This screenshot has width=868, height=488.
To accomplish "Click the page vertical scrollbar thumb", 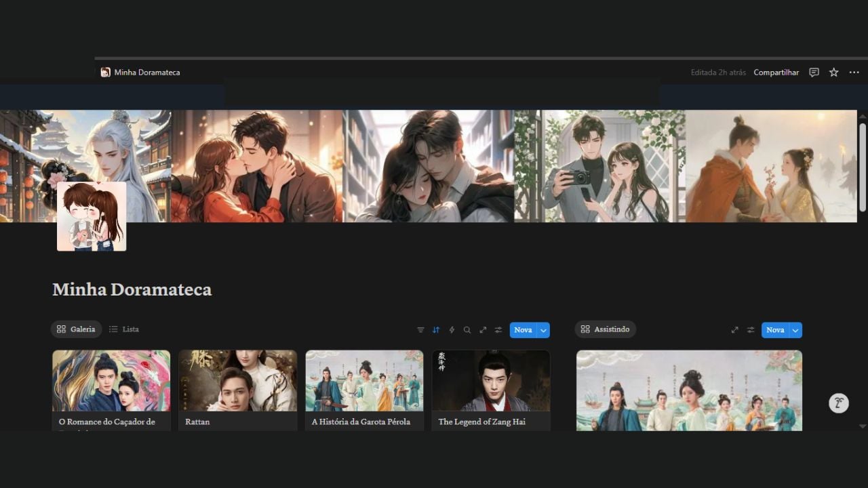I will pyautogui.click(x=863, y=167).
